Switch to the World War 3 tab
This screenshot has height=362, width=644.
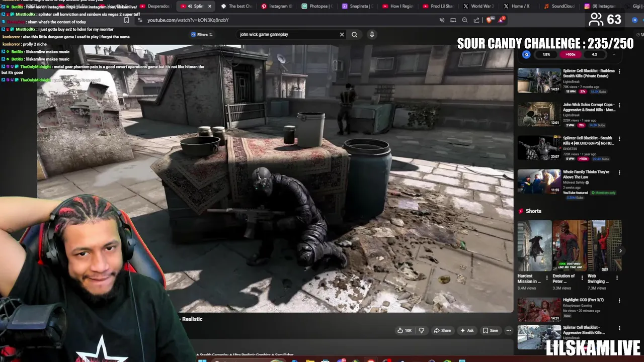pos(478,6)
